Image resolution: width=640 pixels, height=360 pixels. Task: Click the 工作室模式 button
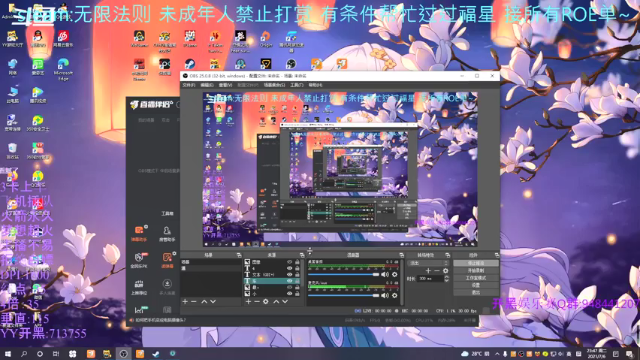(x=476, y=278)
